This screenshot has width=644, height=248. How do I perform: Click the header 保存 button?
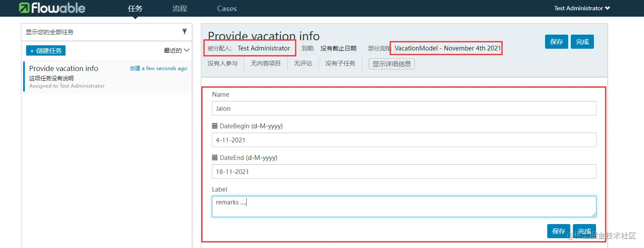click(x=557, y=41)
